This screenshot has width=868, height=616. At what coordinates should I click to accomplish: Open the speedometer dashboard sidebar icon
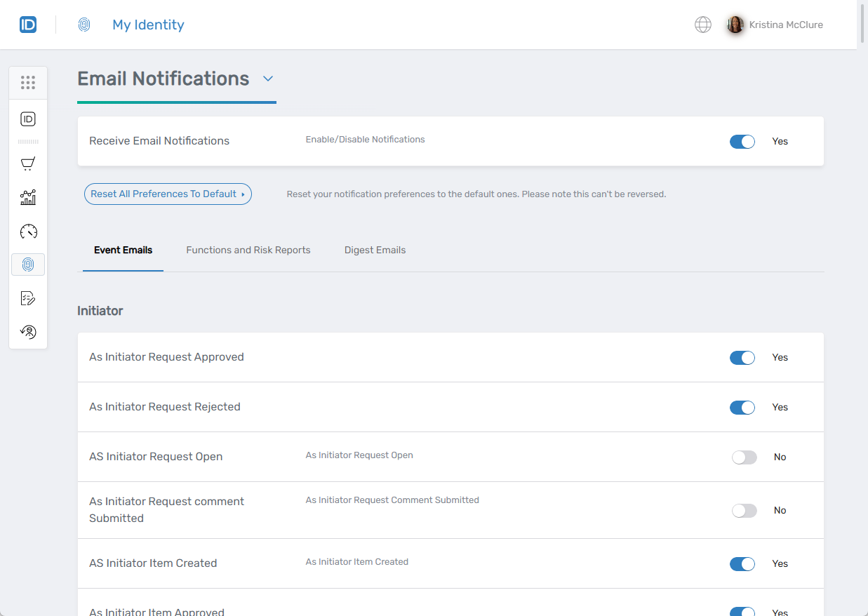coord(28,232)
